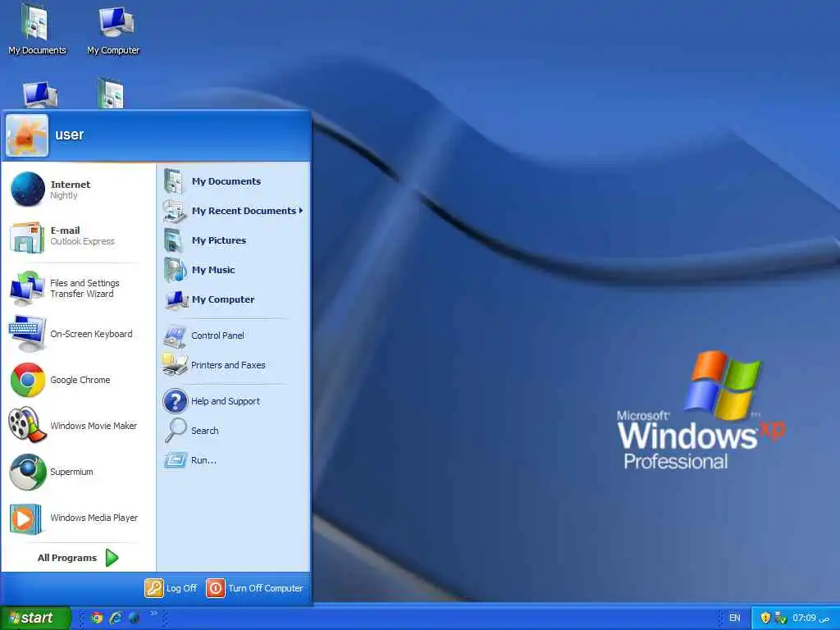Select the partly hidden computer desktop icon

39,95
